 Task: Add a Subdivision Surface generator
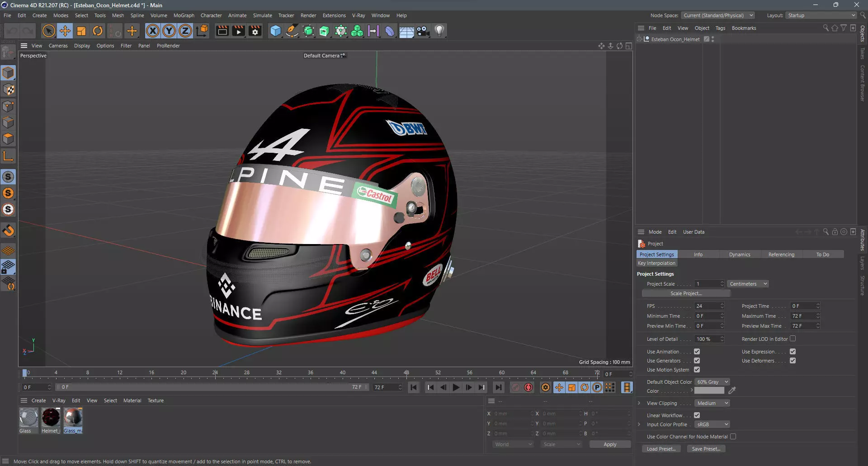coord(308,31)
